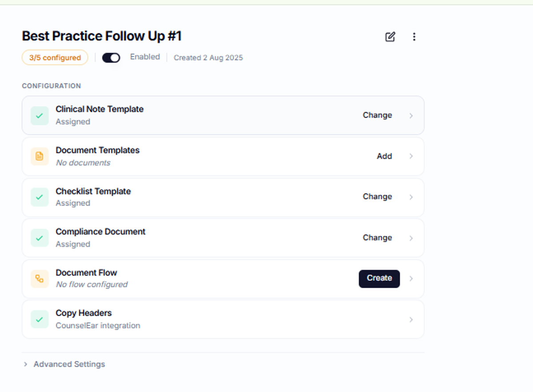
Task: Click the Checklist Template green checkmark icon
Action: pyautogui.click(x=40, y=197)
